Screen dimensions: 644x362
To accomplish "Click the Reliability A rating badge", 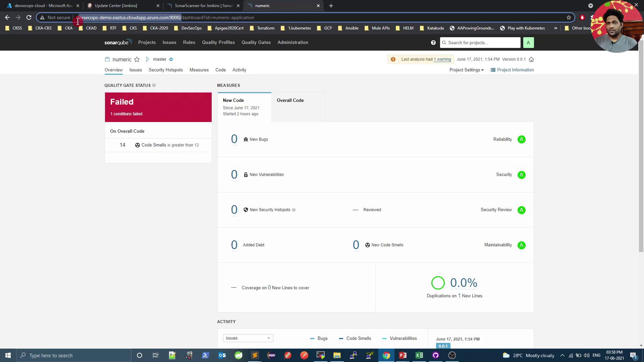I will (x=521, y=139).
